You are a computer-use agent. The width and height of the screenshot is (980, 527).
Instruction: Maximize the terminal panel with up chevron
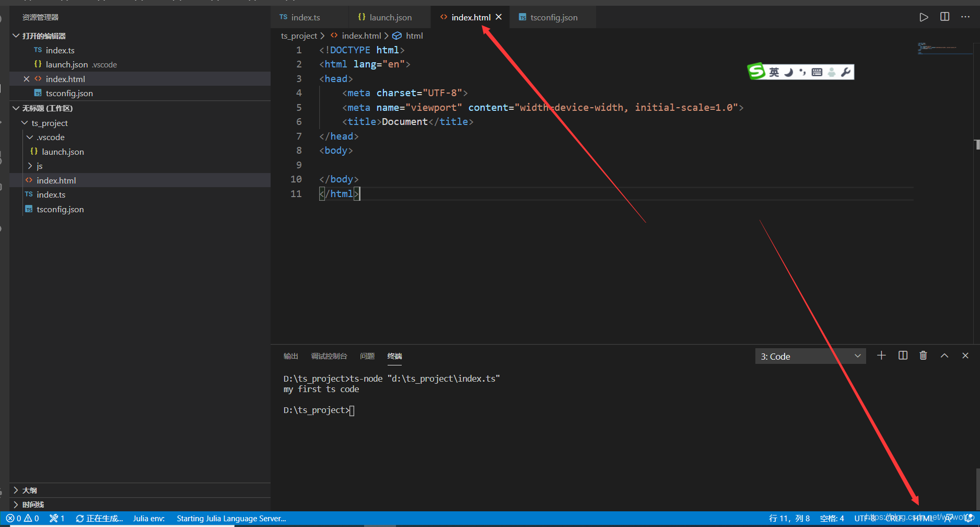[x=944, y=356]
